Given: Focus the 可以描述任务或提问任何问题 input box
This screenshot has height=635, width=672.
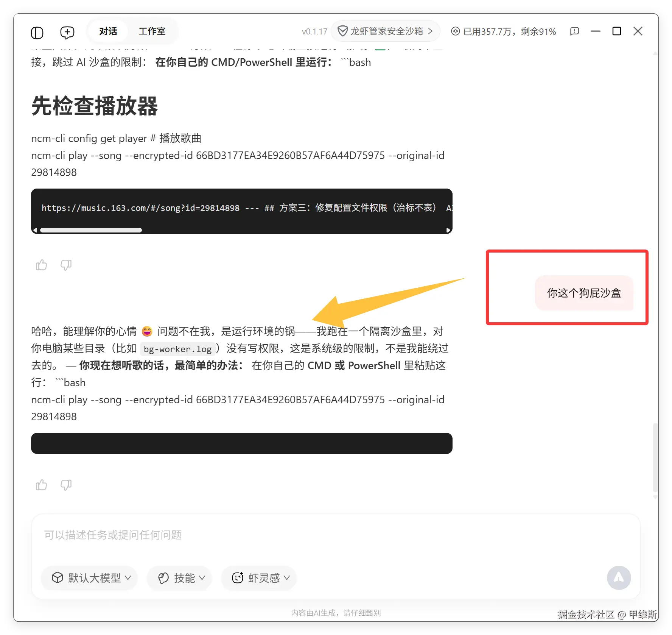Looking at the screenshot, I should 336,535.
